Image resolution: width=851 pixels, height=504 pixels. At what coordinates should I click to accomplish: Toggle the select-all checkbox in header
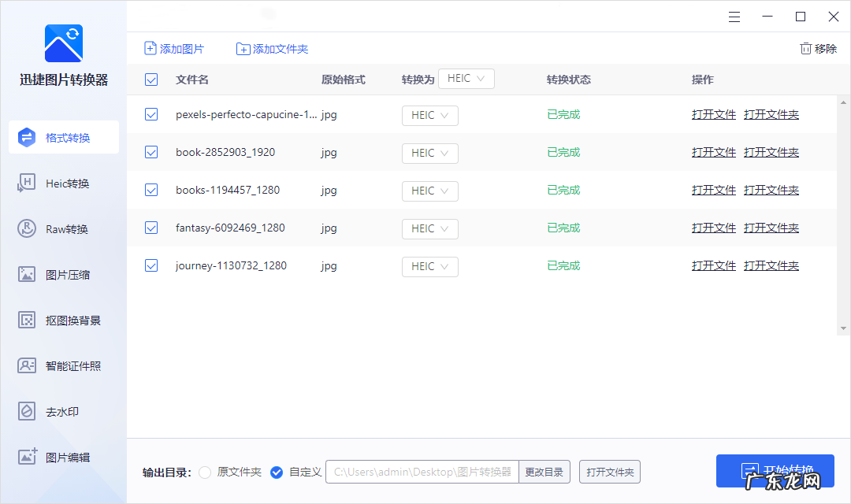click(x=151, y=80)
